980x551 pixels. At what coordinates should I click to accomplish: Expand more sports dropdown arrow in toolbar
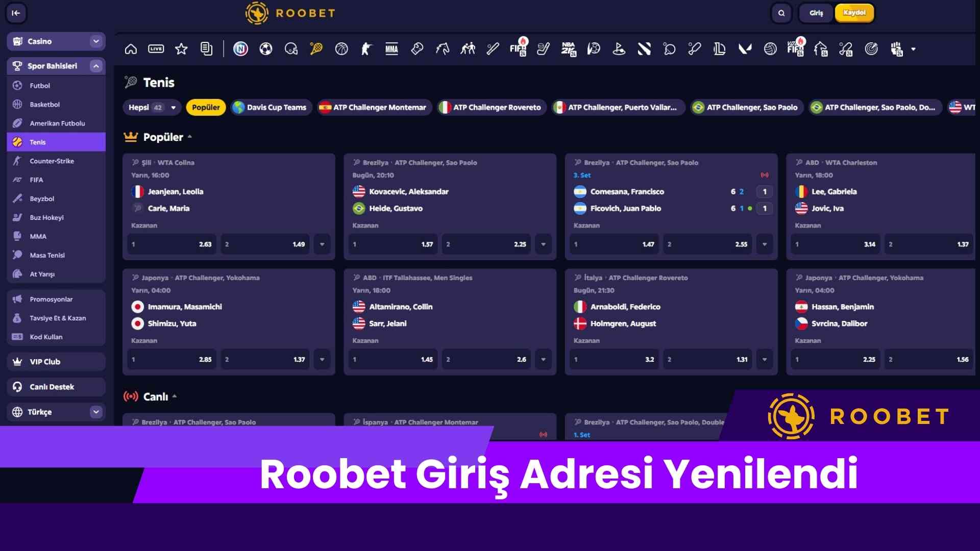pyautogui.click(x=914, y=49)
